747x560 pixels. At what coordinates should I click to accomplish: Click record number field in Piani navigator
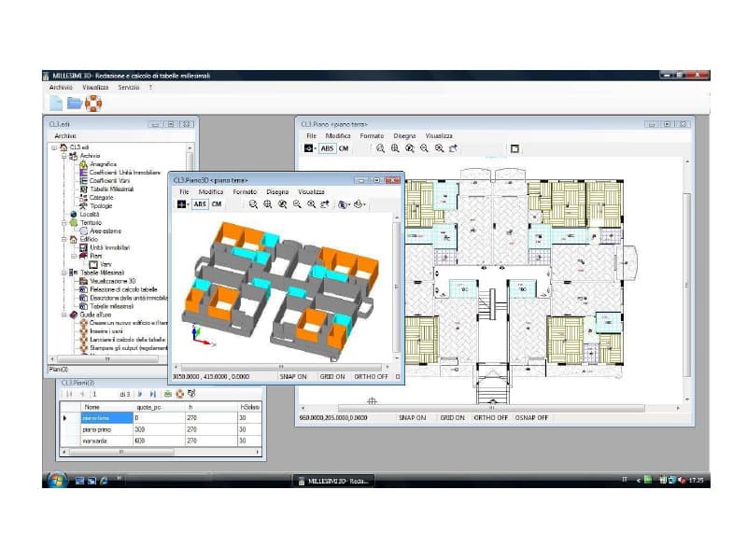coord(103,394)
